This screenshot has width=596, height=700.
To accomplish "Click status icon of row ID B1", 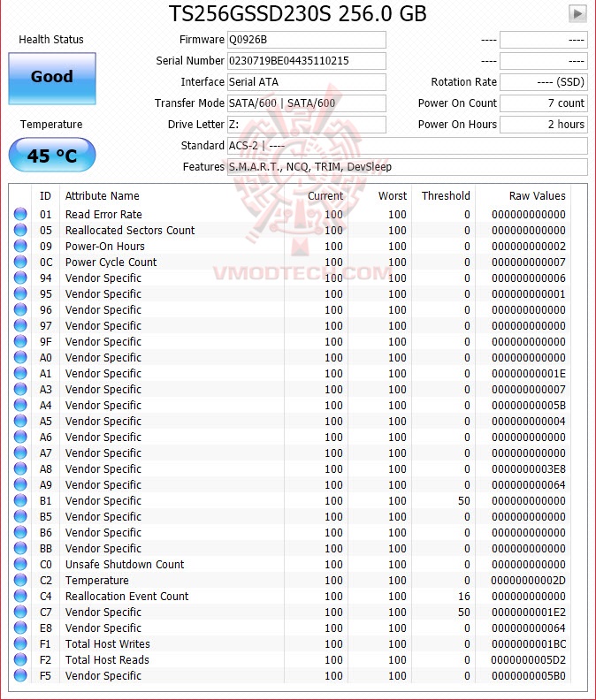I will (x=20, y=500).
